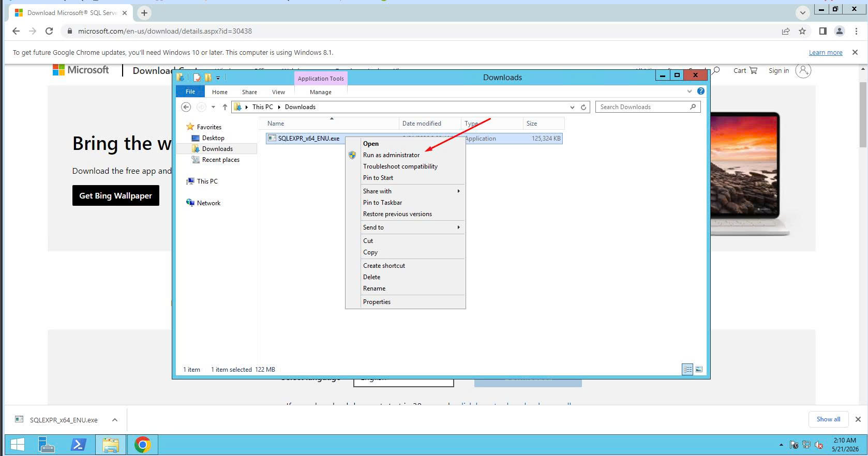868x456 pixels.
Task: Click new folder icon in Explorer title bar
Action: pos(208,78)
